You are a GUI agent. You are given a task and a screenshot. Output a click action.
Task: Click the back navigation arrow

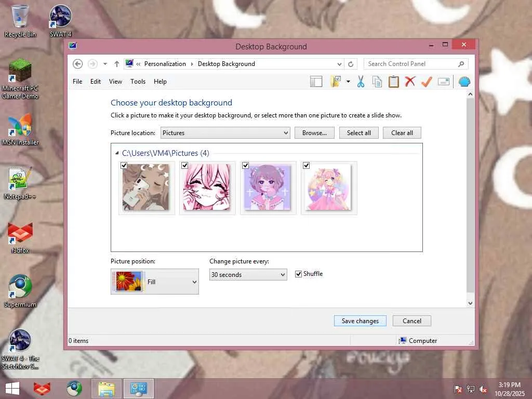coord(78,64)
